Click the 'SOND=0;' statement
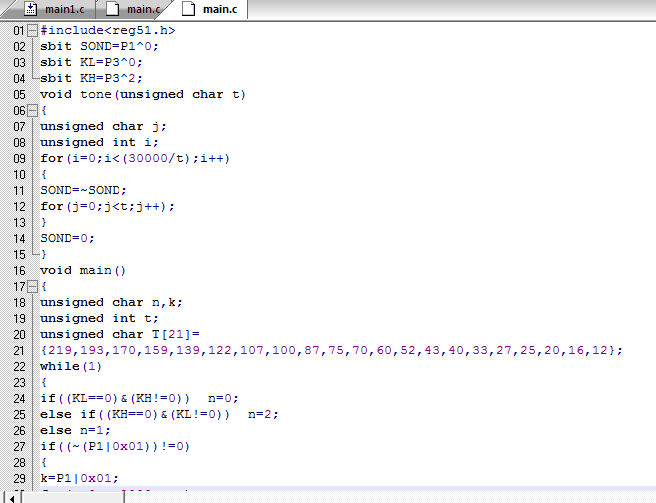This screenshot has width=656, height=503. 67,239
